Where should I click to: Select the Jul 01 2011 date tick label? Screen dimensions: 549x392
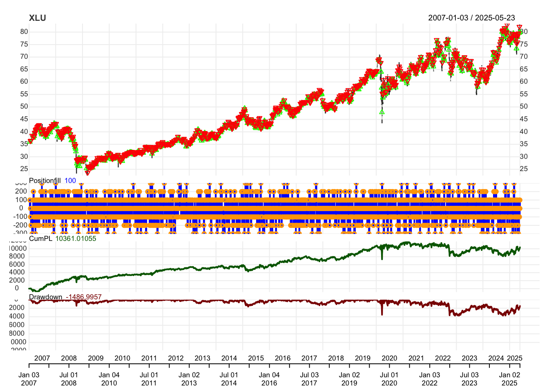[x=149, y=379]
